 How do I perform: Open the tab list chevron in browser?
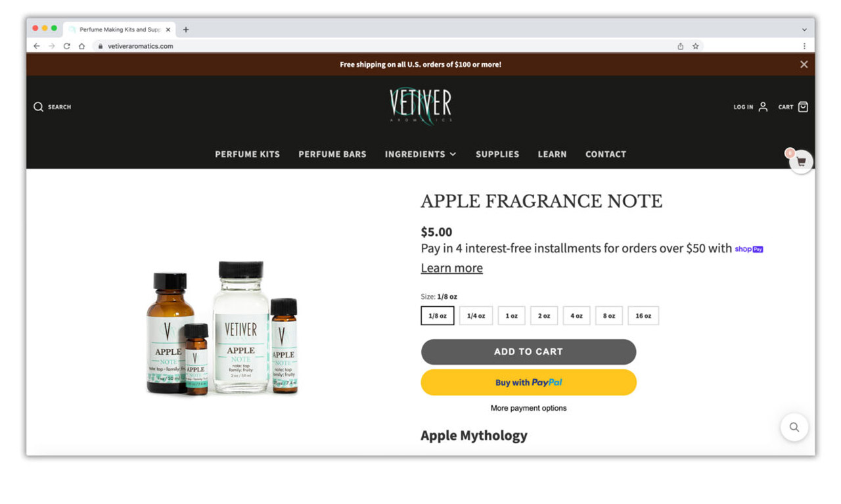click(804, 30)
